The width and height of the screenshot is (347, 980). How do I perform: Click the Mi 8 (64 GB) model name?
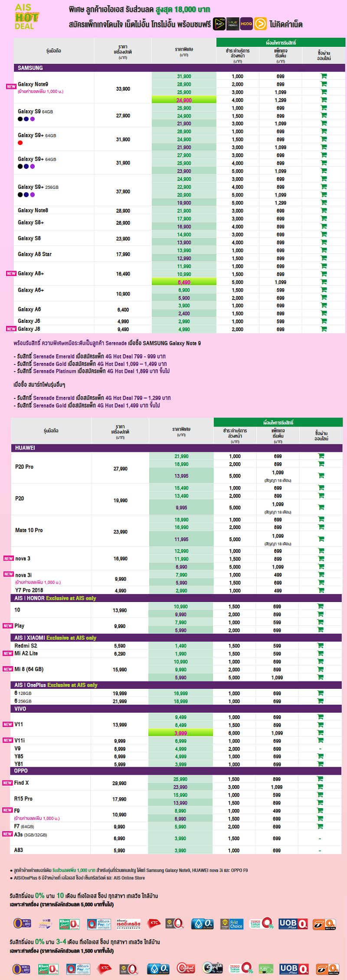click(x=29, y=669)
